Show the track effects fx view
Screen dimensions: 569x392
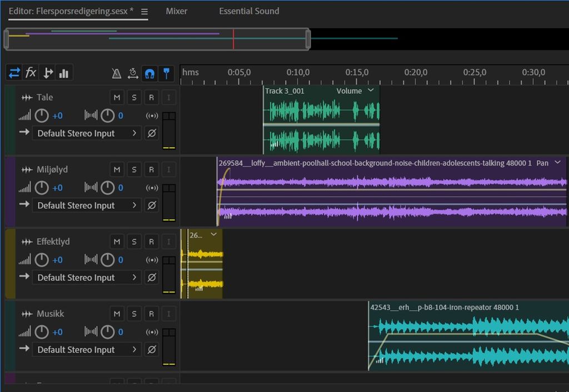(31, 73)
